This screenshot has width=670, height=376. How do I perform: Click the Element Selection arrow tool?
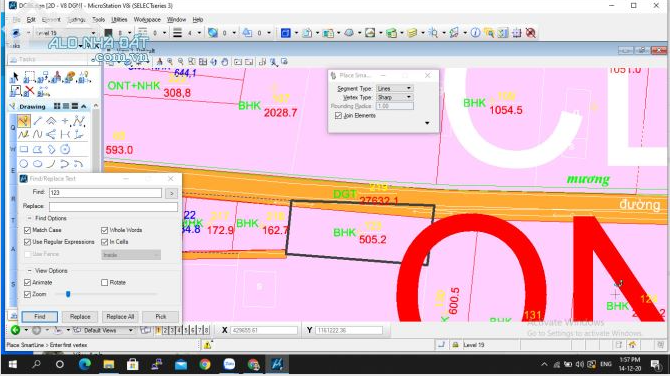[15, 77]
